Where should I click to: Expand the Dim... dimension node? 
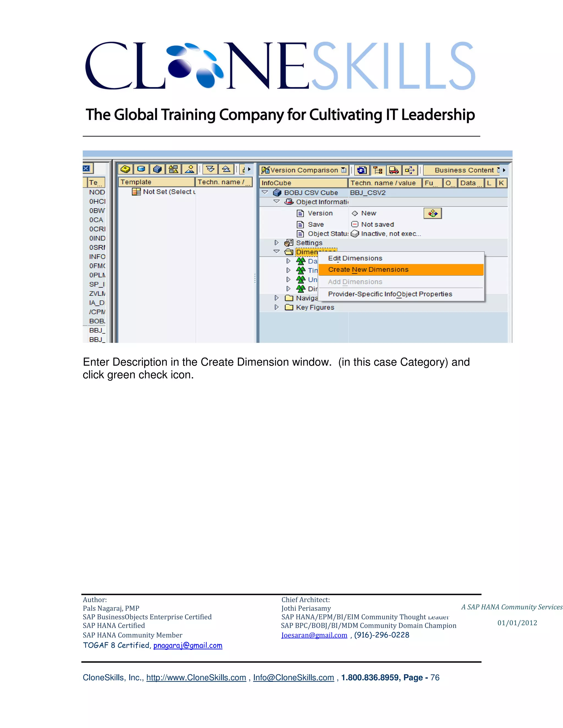288,289
